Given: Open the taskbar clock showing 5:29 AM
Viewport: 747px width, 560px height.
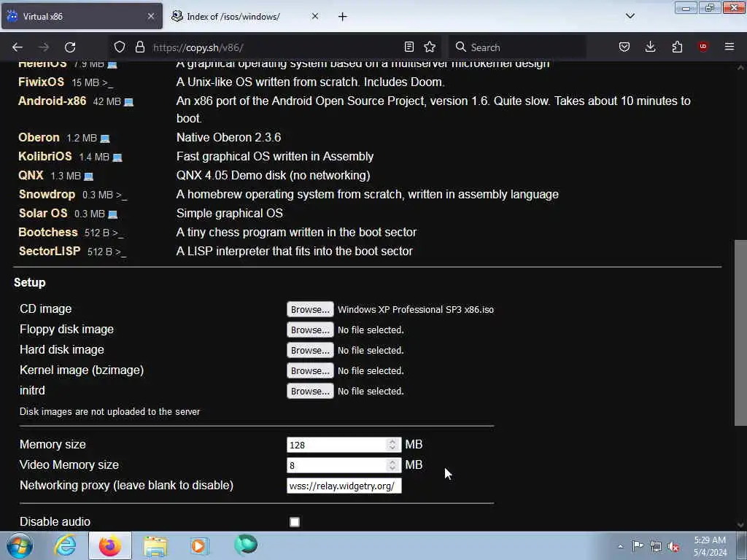Looking at the screenshot, I should [710, 546].
